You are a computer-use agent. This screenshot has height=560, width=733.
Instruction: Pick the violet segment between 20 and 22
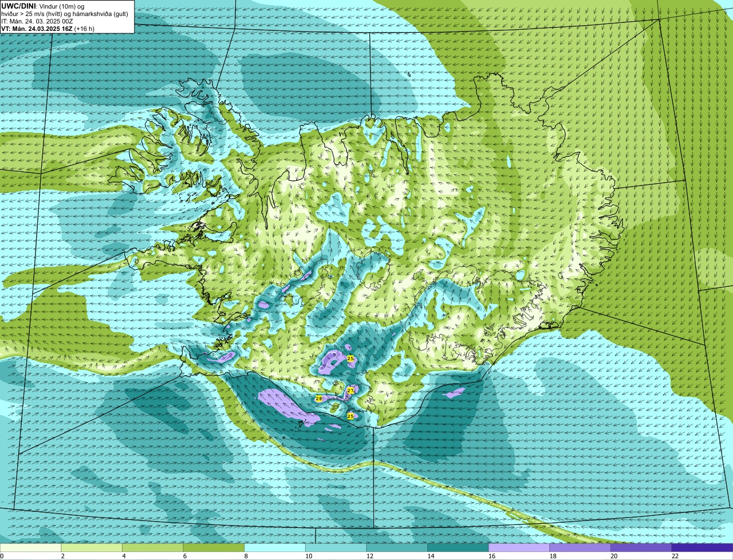point(641,547)
